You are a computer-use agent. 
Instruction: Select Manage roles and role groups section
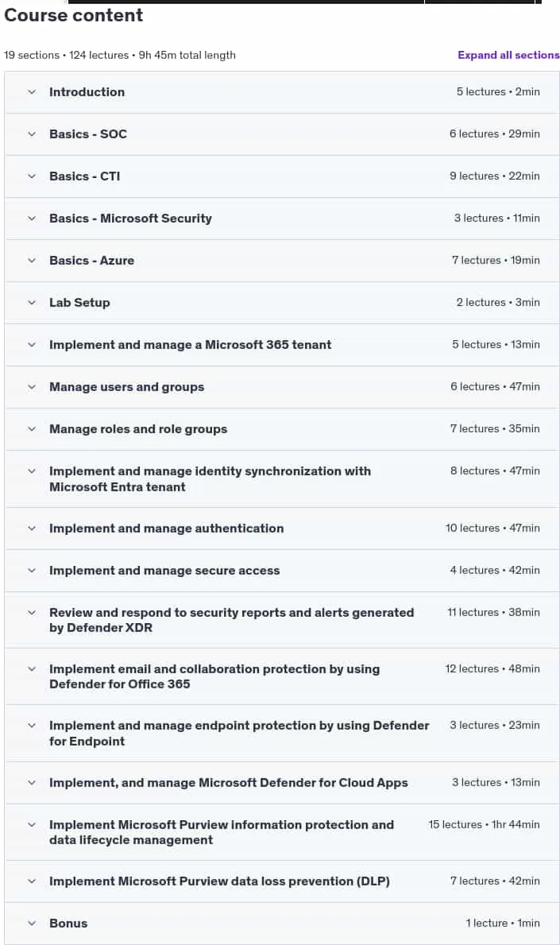pos(282,429)
